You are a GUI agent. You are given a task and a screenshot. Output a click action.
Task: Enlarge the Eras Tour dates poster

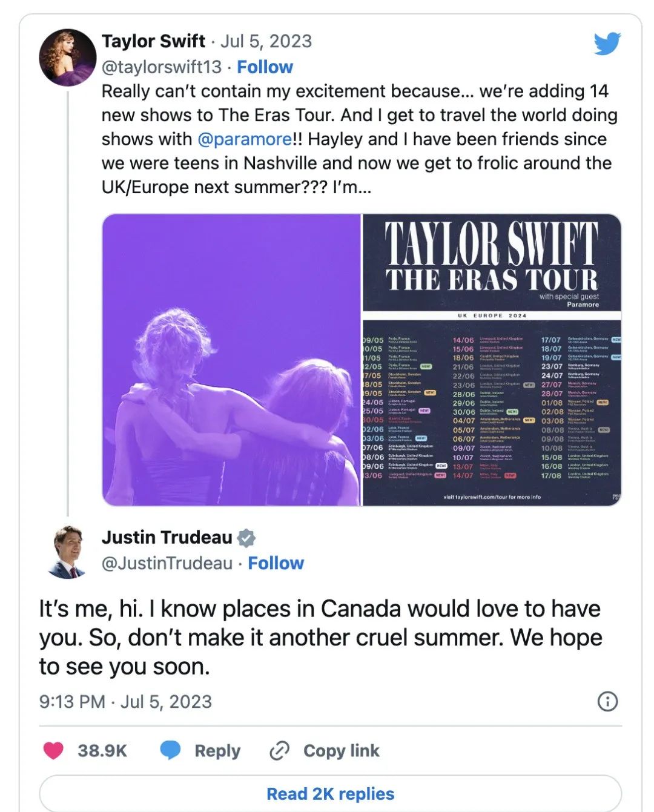click(492, 360)
